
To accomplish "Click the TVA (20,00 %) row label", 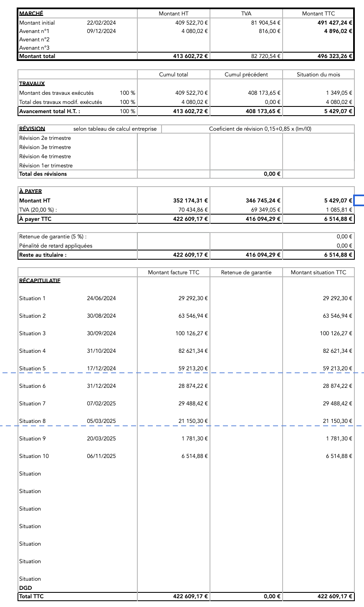I will [38, 210].
